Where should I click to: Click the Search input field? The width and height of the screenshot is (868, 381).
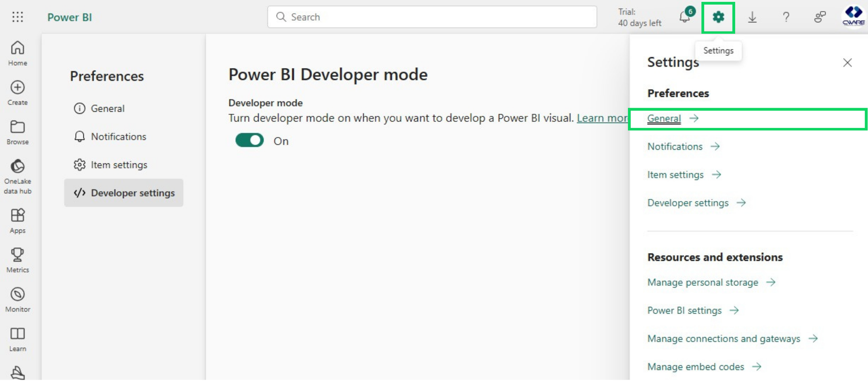431,17
